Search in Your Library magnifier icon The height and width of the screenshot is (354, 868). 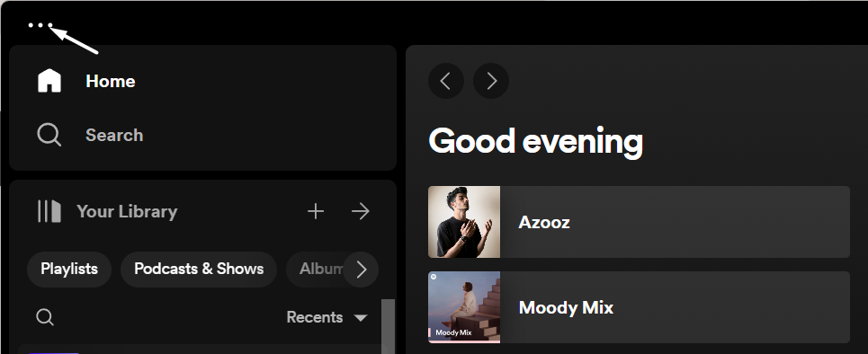[x=45, y=317]
